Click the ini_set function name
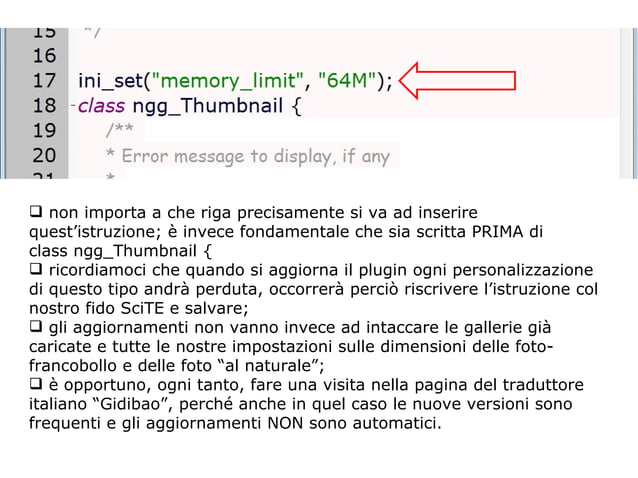 (110, 81)
